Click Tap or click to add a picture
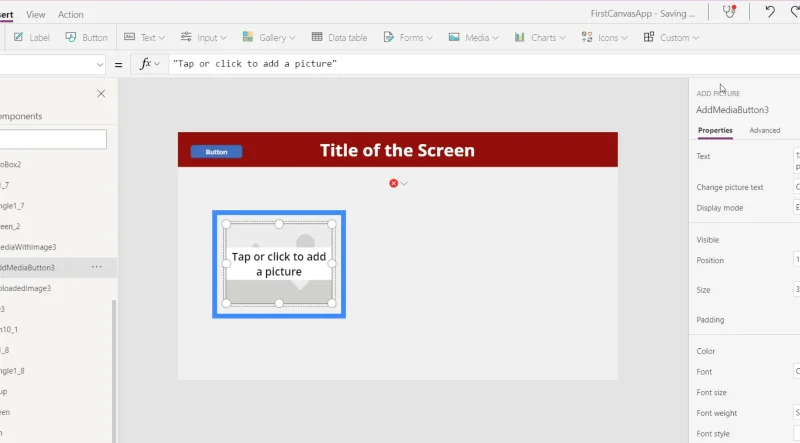This screenshot has height=443, width=800. (x=279, y=264)
